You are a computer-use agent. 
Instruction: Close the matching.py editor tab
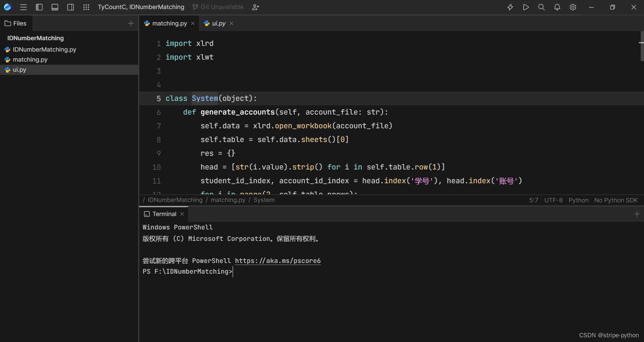(x=193, y=23)
